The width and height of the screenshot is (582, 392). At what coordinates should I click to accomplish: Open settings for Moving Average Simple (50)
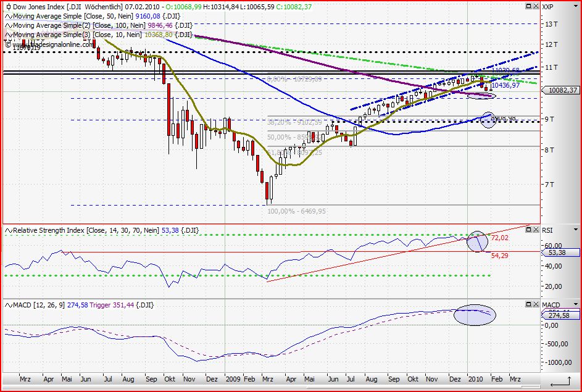coord(8,17)
